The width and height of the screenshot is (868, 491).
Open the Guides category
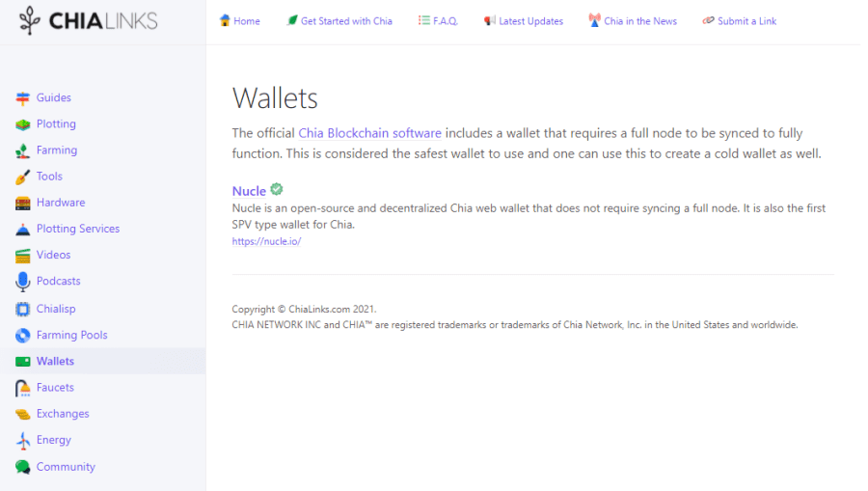(54, 97)
